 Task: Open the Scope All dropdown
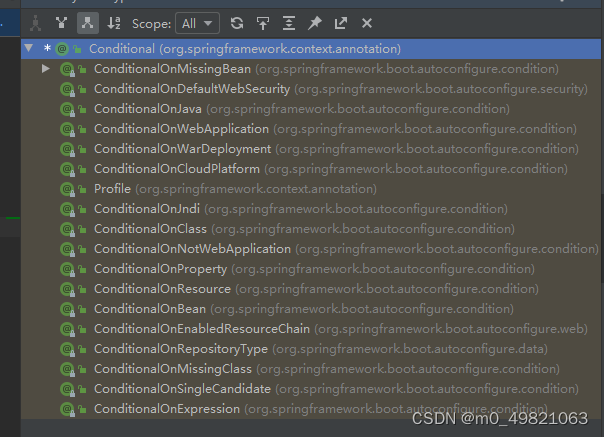pyautogui.click(x=197, y=24)
